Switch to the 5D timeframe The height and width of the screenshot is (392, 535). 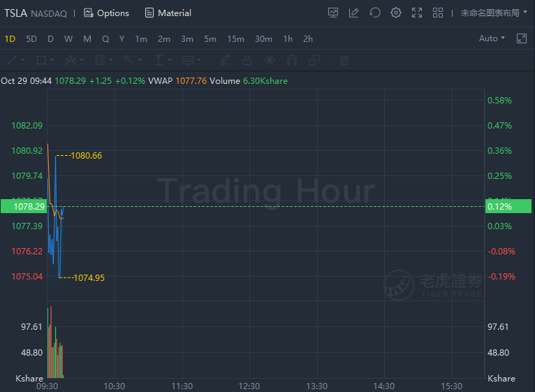tap(31, 39)
